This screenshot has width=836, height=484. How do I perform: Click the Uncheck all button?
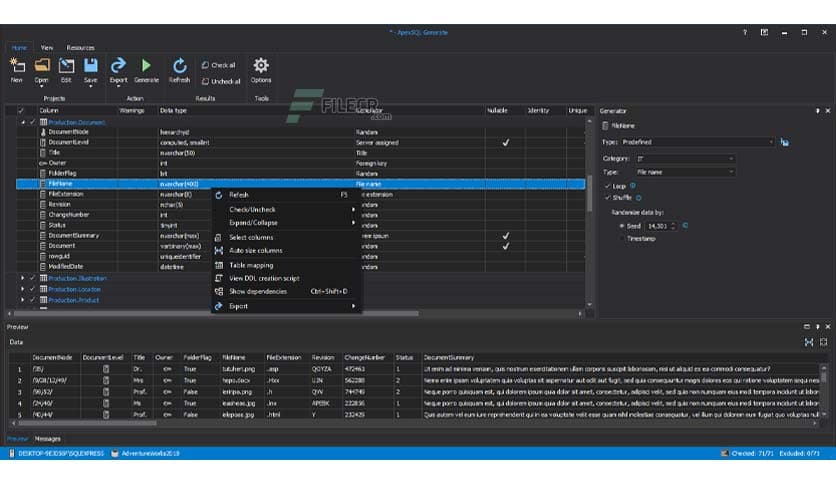(x=221, y=82)
